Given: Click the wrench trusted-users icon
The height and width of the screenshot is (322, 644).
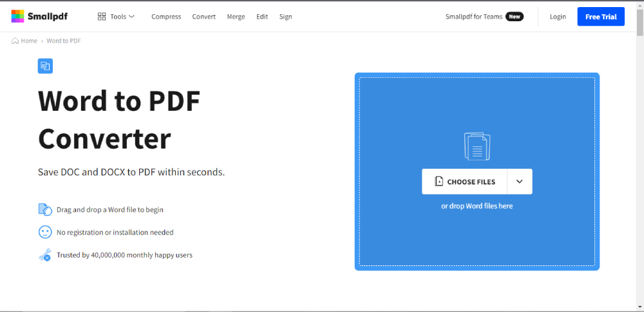Looking at the screenshot, I should tap(45, 255).
